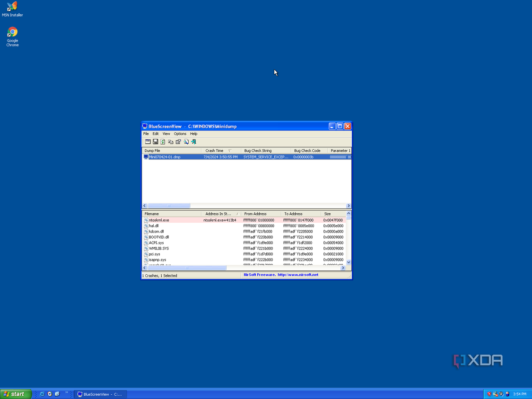Open Advanced Options toolbar icon
Viewport: 532px width, 399px height.
(x=148, y=142)
